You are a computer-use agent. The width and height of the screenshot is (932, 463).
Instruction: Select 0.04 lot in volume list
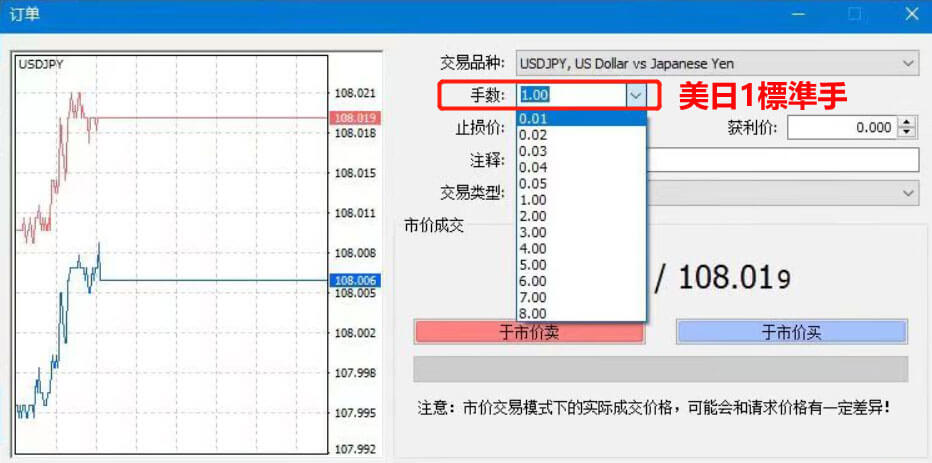[581, 168]
